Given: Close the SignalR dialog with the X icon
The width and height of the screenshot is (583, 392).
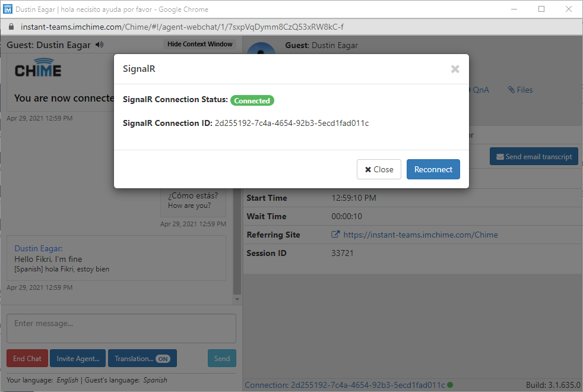Looking at the screenshot, I should pyautogui.click(x=455, y=69).
